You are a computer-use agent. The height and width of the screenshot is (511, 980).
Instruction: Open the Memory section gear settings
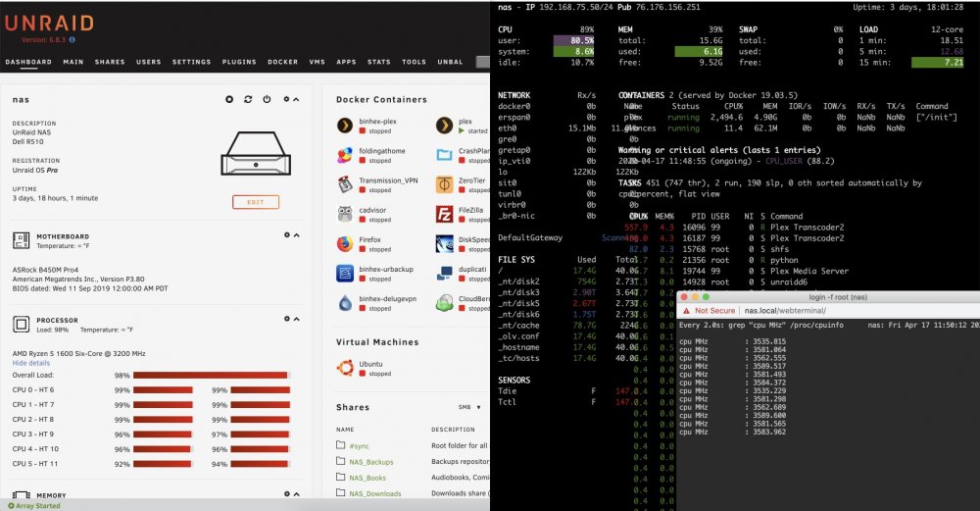point(287,494)
